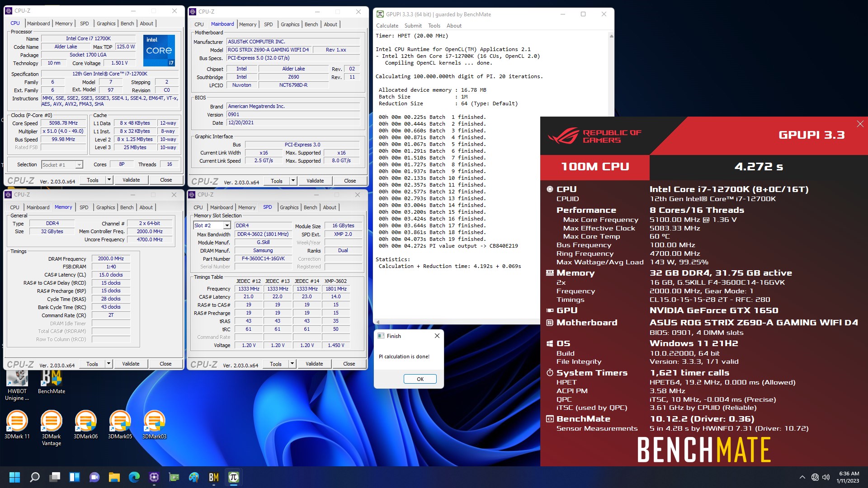
Task: Close the Finish dialog with X
Action: tap(437, 336)
